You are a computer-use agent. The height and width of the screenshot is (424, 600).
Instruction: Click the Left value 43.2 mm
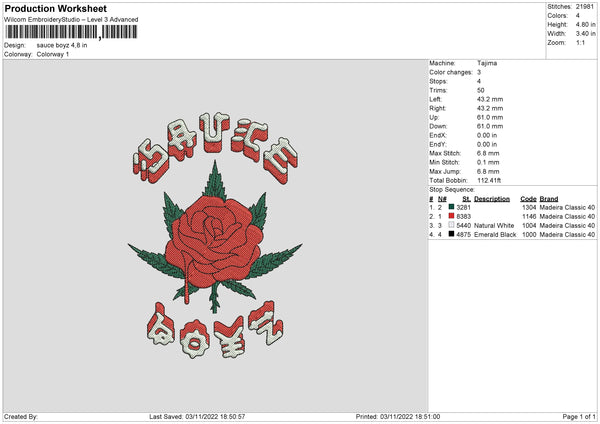[x=490, y=99]
